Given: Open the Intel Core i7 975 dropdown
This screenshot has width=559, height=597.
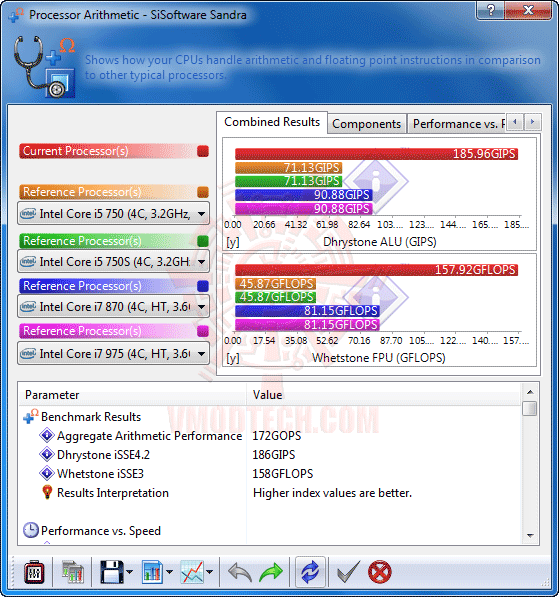Looking at the screenshot, I should (x=113, y=354).
